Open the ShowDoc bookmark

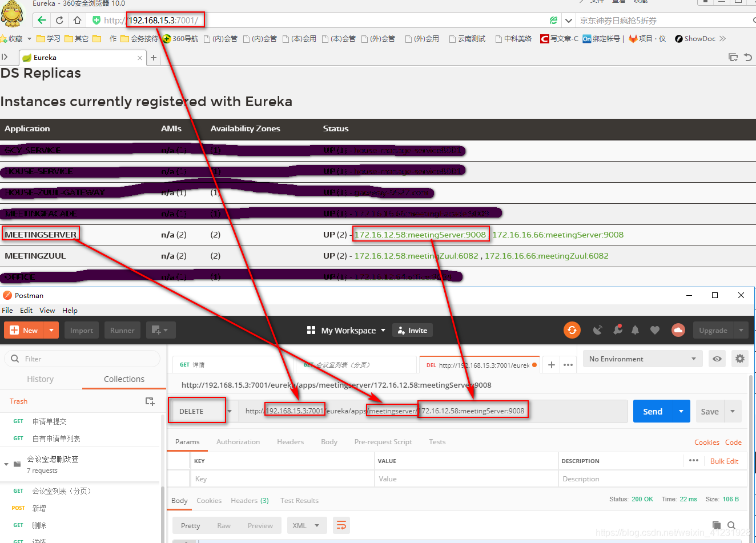click(x=695, y=39)
